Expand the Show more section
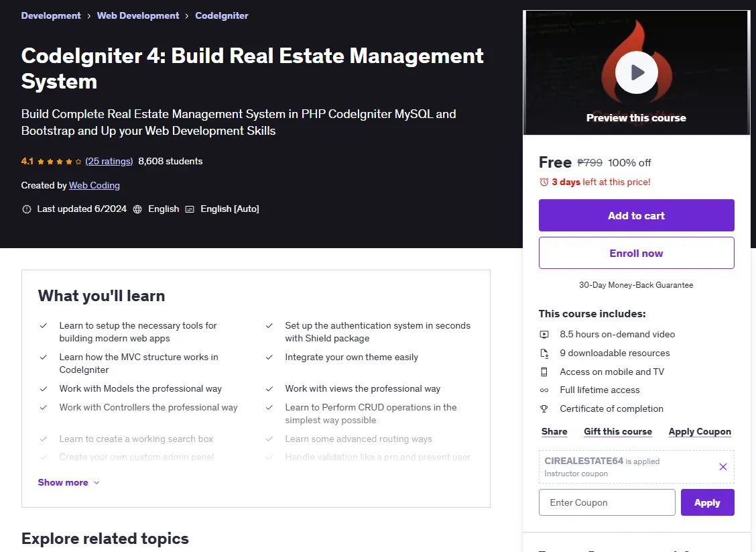 point(68,482)
